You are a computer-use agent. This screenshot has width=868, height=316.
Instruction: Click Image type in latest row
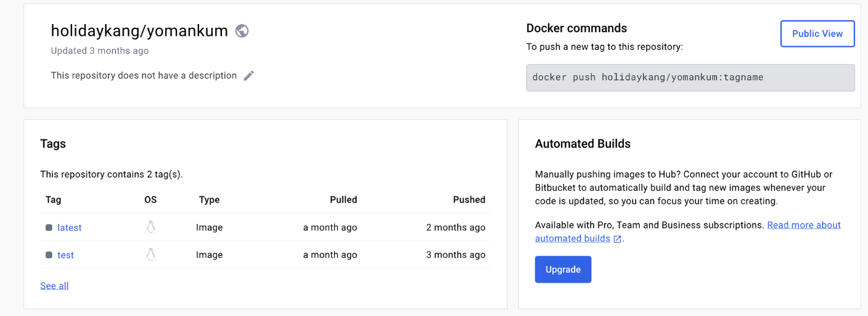click(210, 228)
